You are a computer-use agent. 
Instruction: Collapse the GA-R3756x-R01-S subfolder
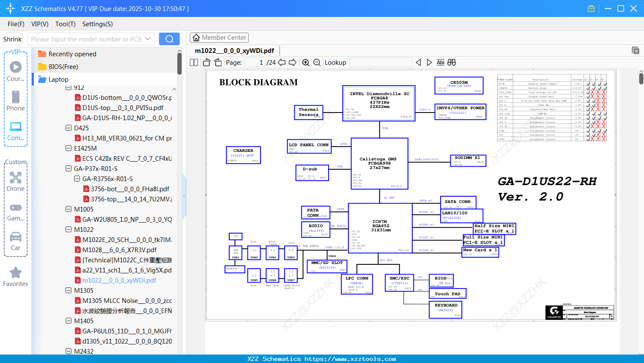coord(77,179)
